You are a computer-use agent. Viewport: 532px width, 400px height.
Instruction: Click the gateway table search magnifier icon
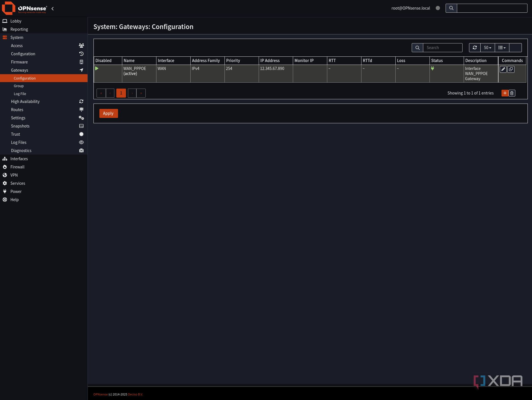click(x=417, y=48)
